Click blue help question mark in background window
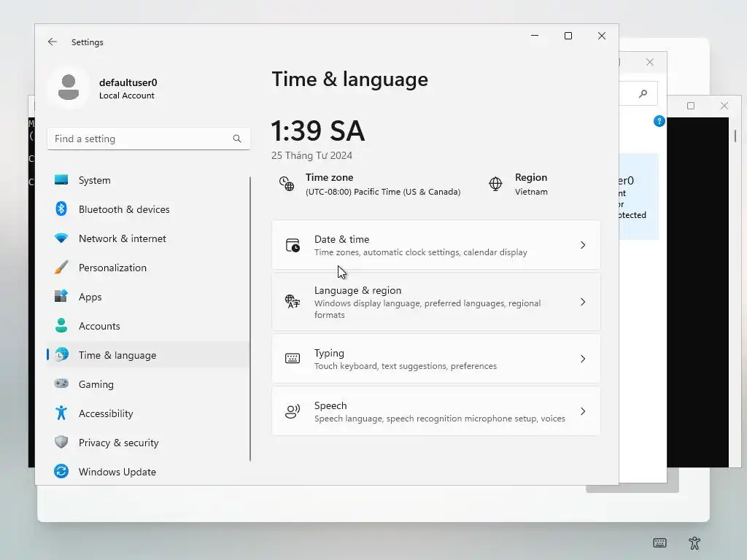Screen dimensions: 747x560 659,122
